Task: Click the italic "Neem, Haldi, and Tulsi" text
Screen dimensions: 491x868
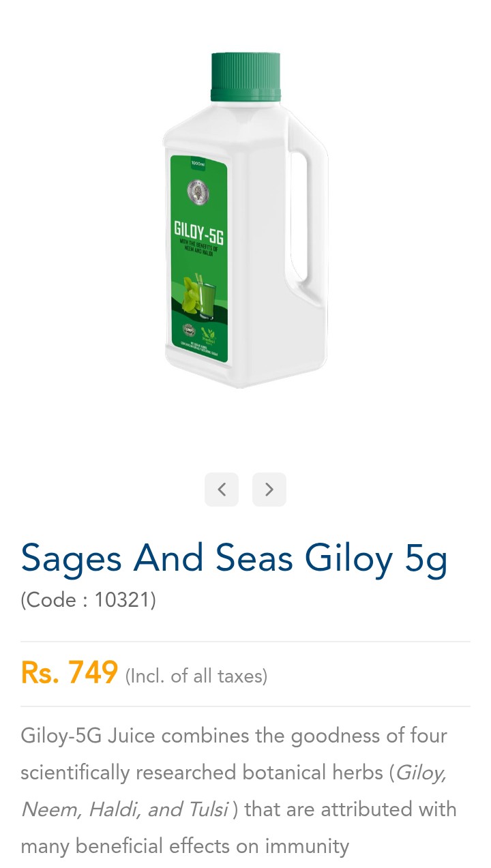Action: [x=125, y=809]
